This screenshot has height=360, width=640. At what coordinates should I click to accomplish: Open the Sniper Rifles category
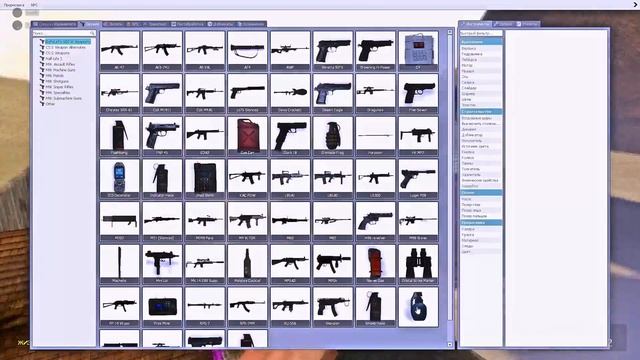pyautogui.click(x=60, y=87)
